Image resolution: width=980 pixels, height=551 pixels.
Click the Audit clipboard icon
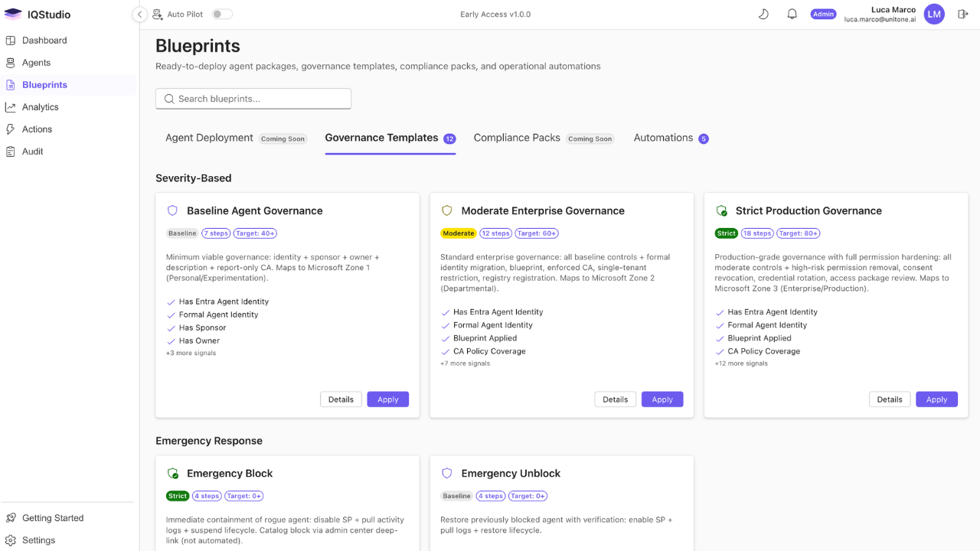click(11, 152)
